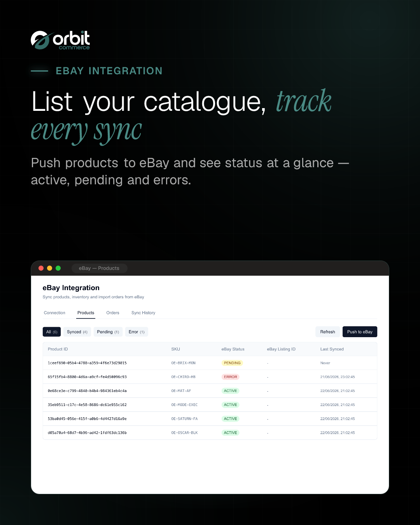The height and width of the screenshot is (525, 420).
Task: Select product ID 53ba0d45-056e-415f-a0b6-4d4427d16a9e
Action: pyautogui.click(x=87, y=419)
